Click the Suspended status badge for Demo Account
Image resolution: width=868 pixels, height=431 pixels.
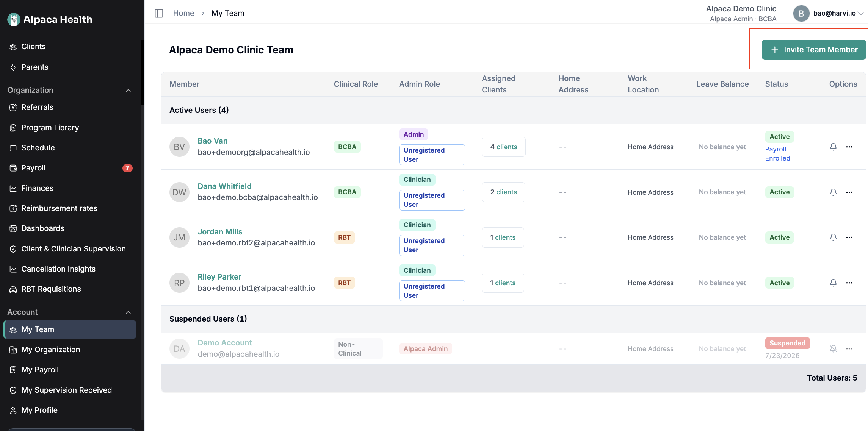pyautogui.click(x=787, y=343)
